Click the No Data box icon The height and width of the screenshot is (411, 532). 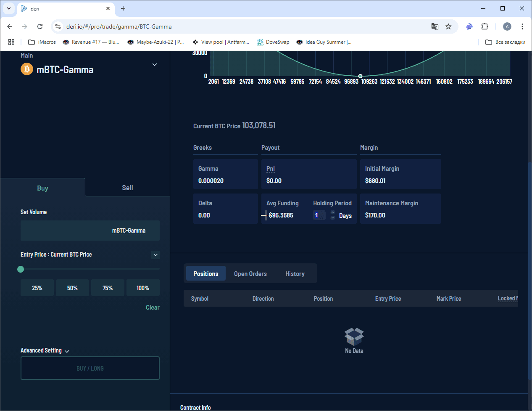tap(354, 337)
